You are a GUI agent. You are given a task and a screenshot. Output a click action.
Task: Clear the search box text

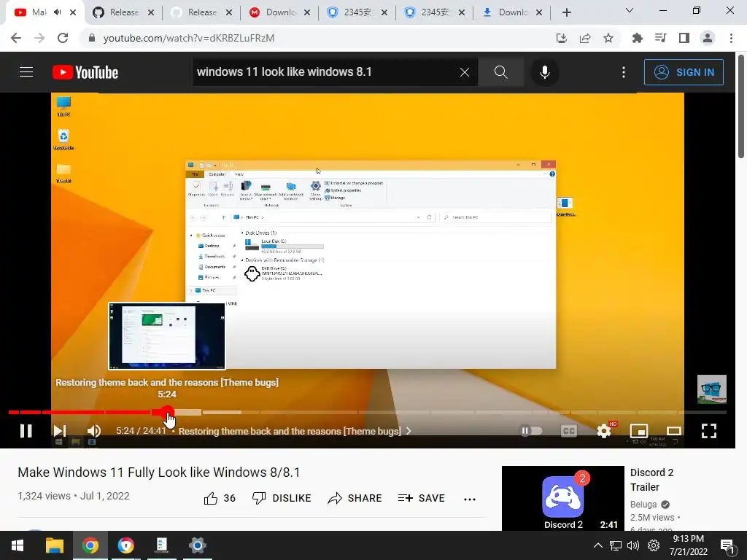pos(465,72)
